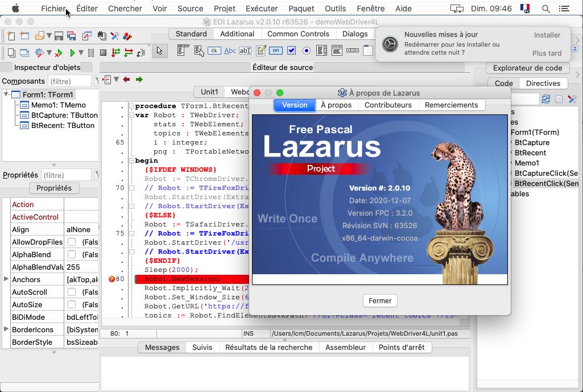Select the Directives tab in code explorer
Image resolution: width=583 pixels, height=392 pixels.
point(543,83)
